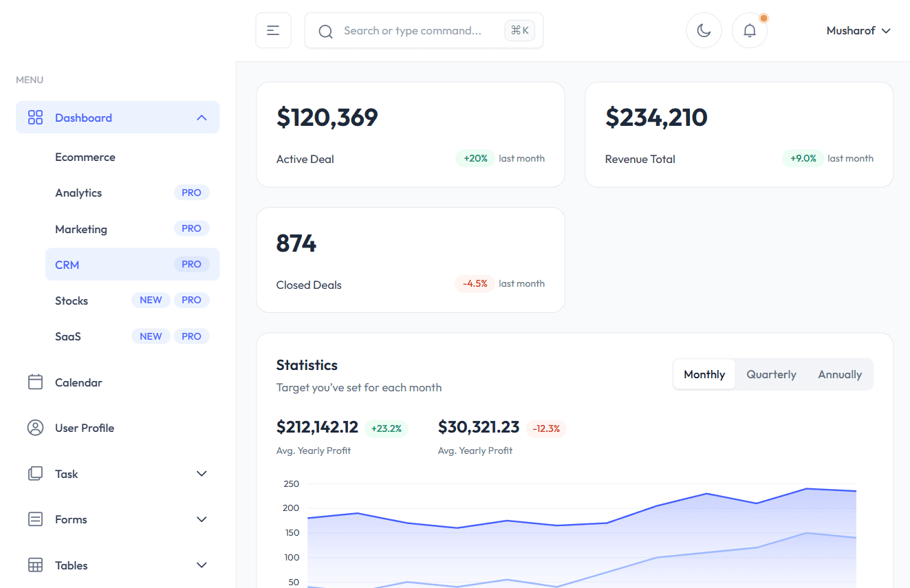This screenshot has height=588, width=910.
Task: Collapse the sidebar using the hamburger icon
Action: tap(273, 30)
